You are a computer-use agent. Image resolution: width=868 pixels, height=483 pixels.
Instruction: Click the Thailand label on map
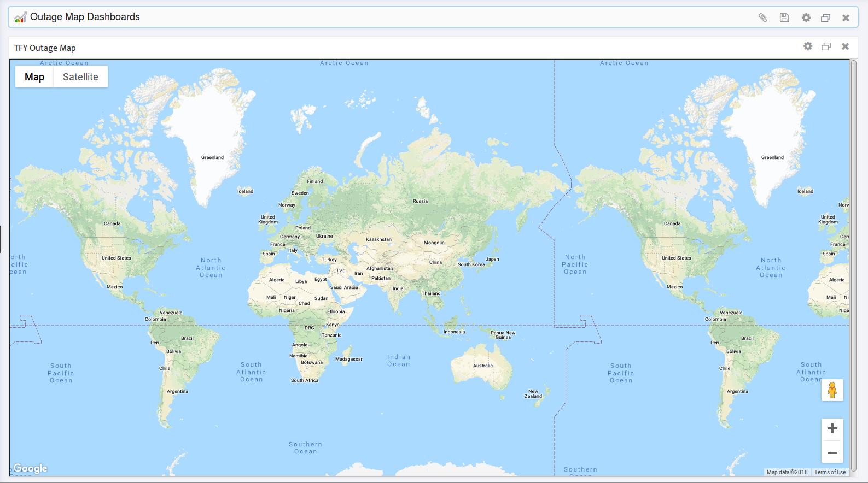coord(430,293)
